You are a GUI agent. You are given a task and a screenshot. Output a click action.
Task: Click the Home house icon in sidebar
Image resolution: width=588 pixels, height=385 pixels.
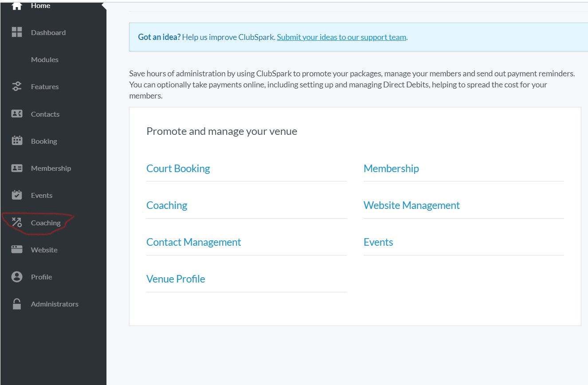[x=16, y=6]
